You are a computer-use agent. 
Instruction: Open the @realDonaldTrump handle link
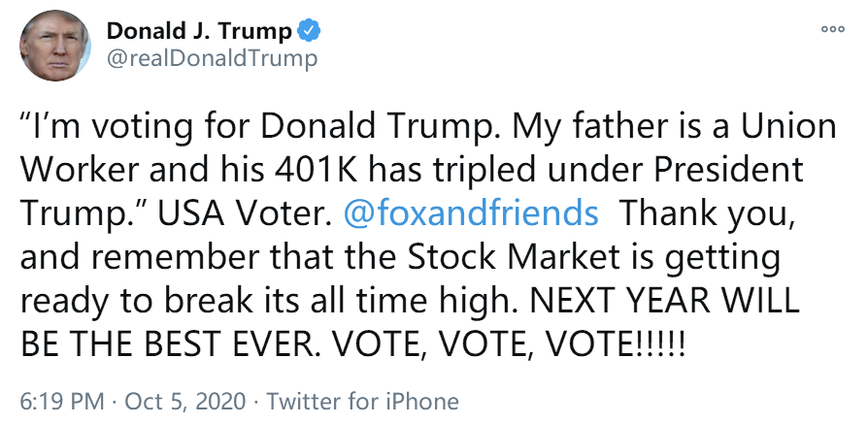pos(211,59)
